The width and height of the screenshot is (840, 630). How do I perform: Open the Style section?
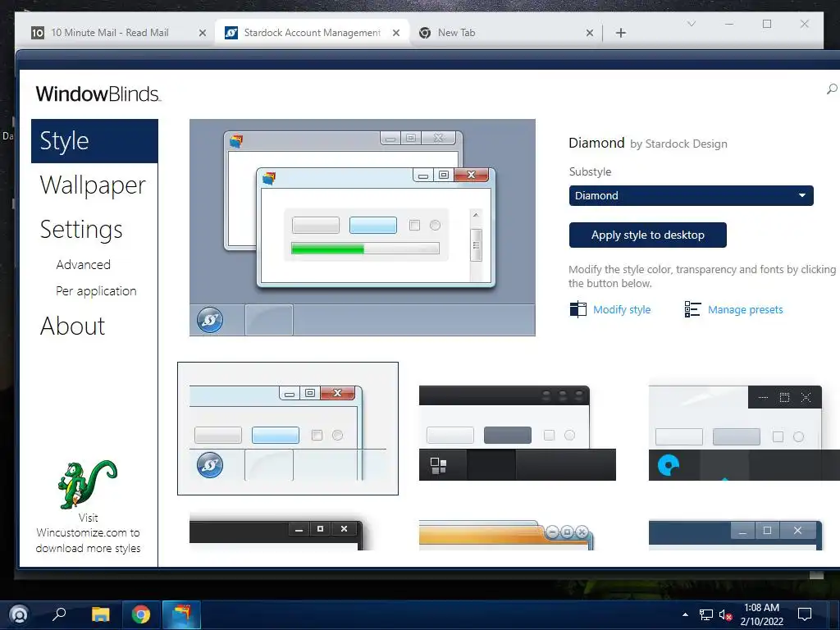tap(94, 141)
